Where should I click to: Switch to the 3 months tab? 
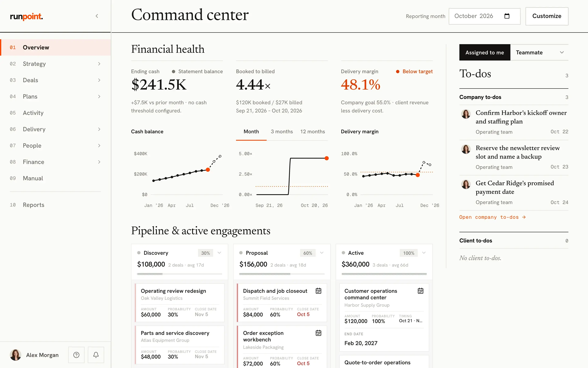[282, 132]
